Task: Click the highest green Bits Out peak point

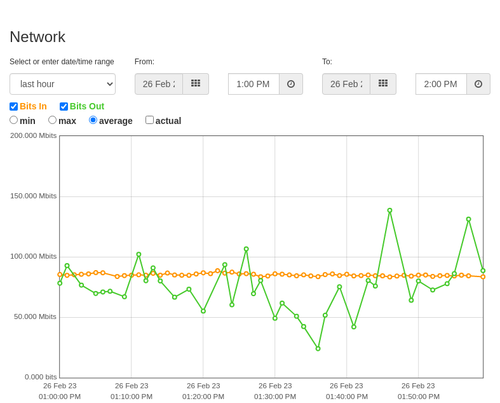Action: pos(390,210)
